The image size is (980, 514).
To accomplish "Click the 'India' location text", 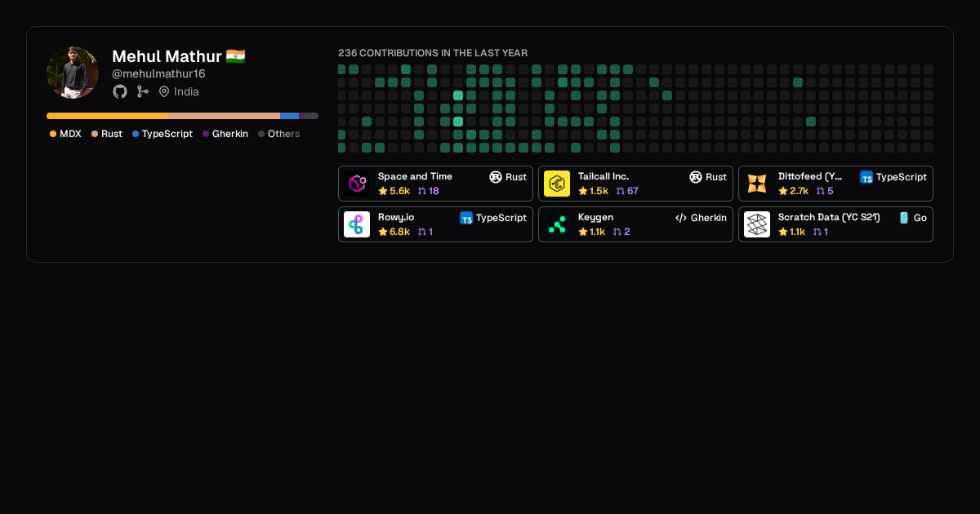I will 186,91.
